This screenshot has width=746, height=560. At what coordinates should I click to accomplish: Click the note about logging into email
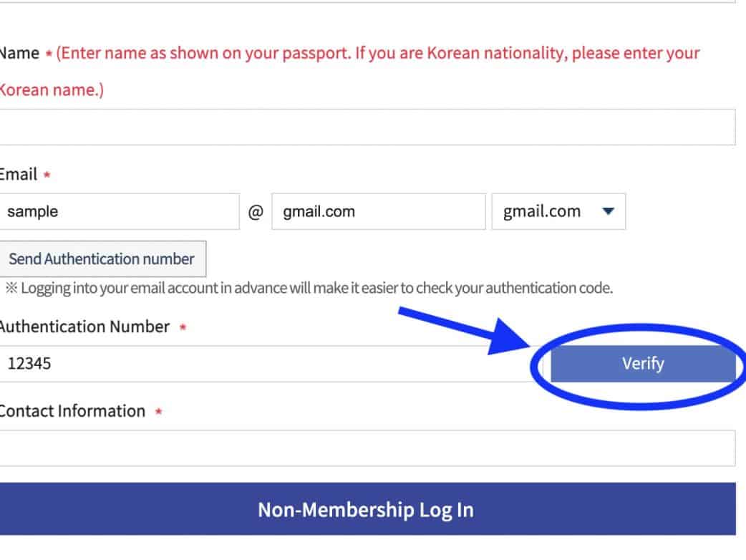click(309, 289)
